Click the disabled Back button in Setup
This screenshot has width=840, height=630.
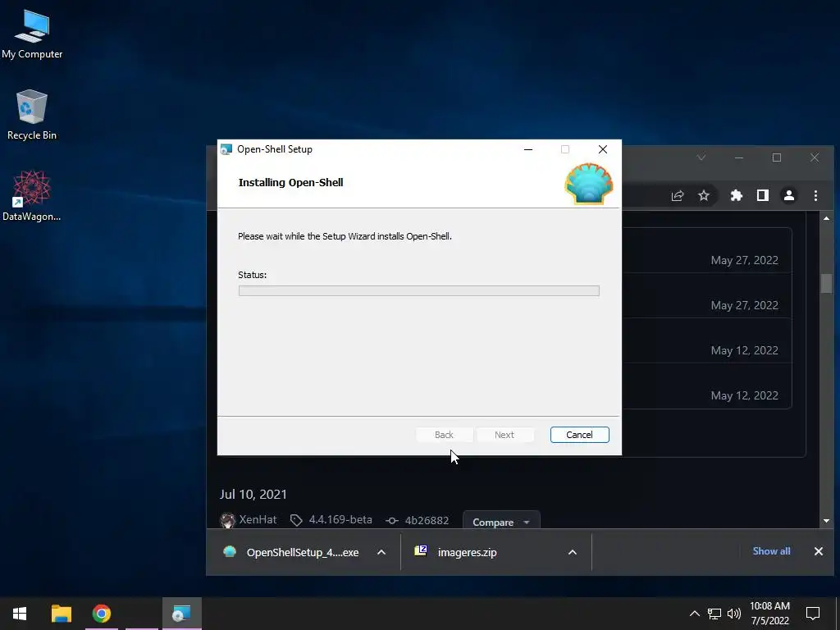[x=444, y=435]
